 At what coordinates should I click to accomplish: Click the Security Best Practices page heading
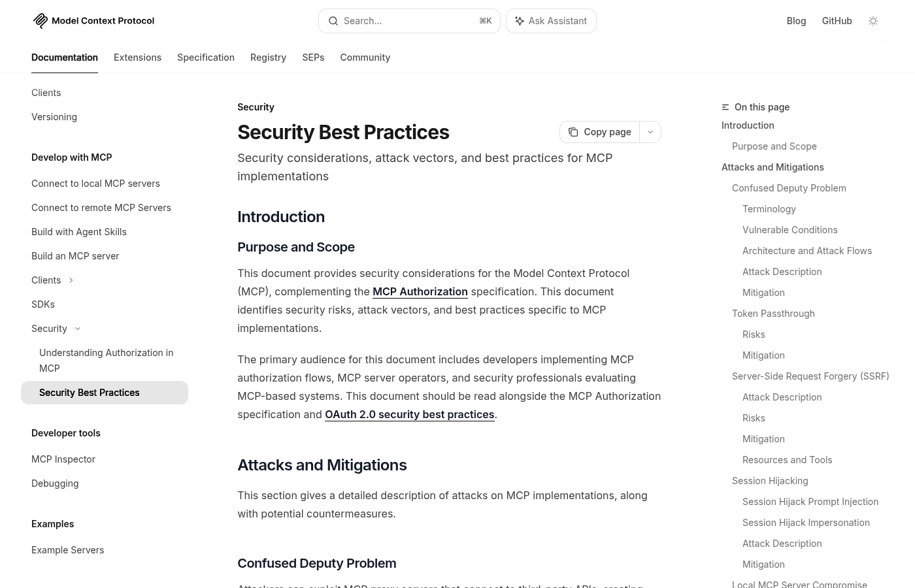pos(343,132)
